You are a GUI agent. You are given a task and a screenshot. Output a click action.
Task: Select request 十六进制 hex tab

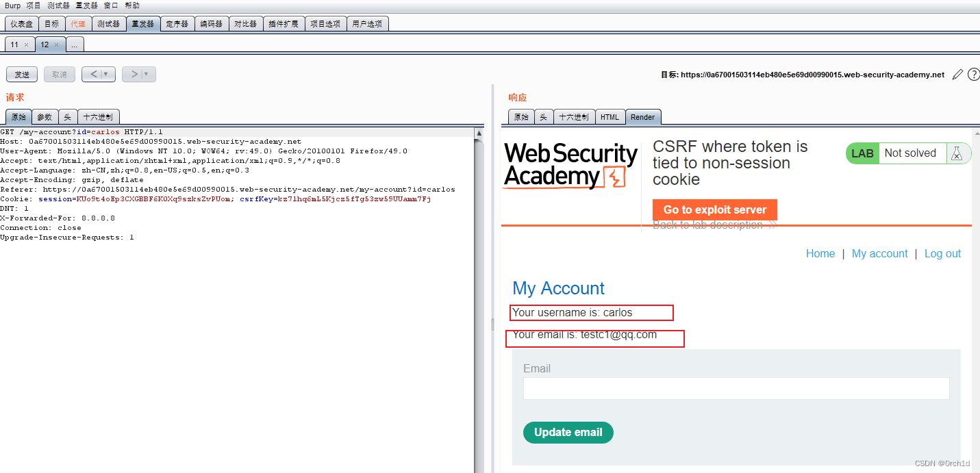[x=98, y=117]
